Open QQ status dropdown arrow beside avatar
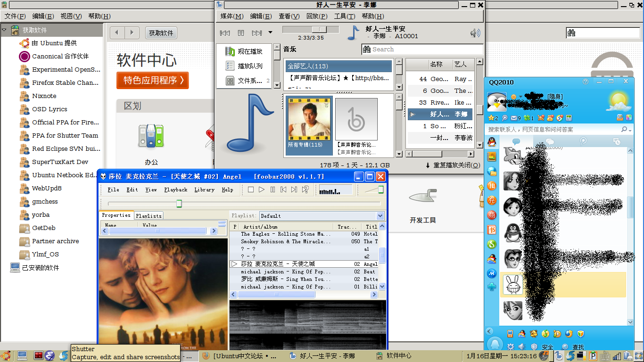 520,97
